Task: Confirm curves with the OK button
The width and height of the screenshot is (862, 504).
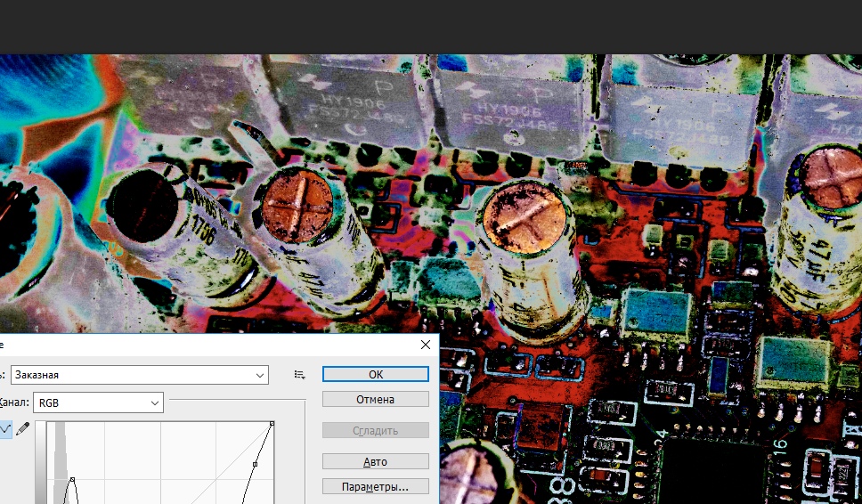Action: point(376,374)
